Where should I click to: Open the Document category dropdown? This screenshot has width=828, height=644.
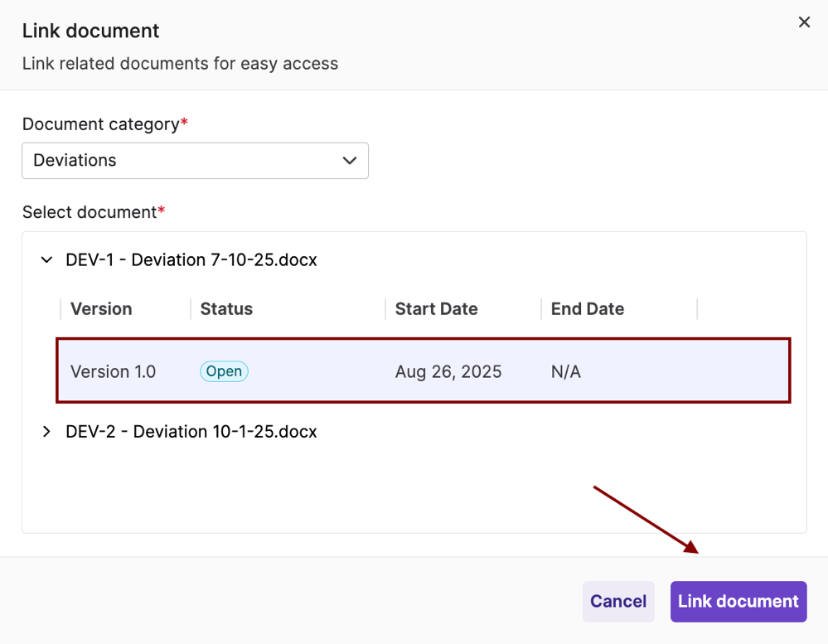pyautogui.click(x=195, y=161)
